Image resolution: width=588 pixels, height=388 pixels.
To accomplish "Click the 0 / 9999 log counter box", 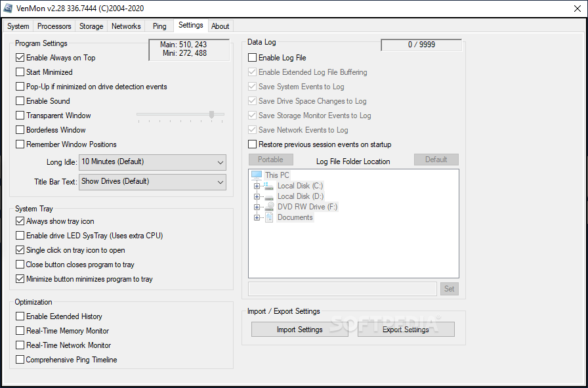I will [x=421, y=45].
